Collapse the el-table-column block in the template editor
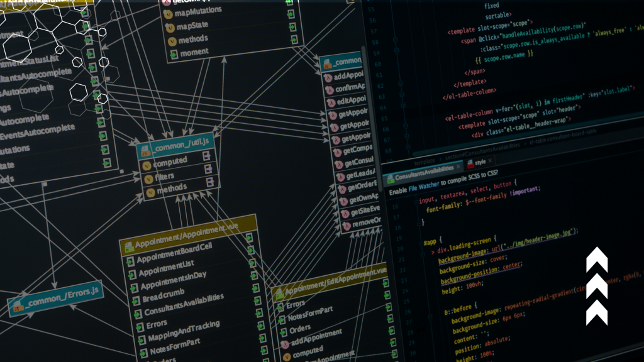This screenshot has height=362, width=644. [x=406, y=126]
